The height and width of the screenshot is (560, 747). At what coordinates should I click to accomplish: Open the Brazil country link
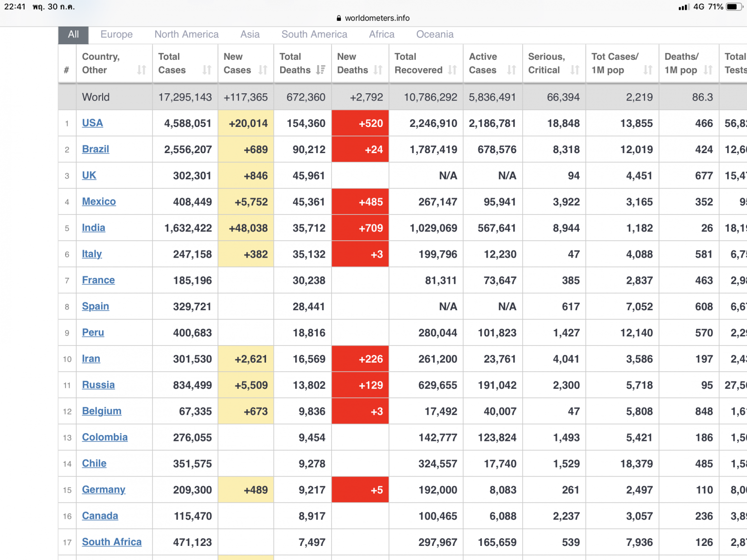point(95,149)
